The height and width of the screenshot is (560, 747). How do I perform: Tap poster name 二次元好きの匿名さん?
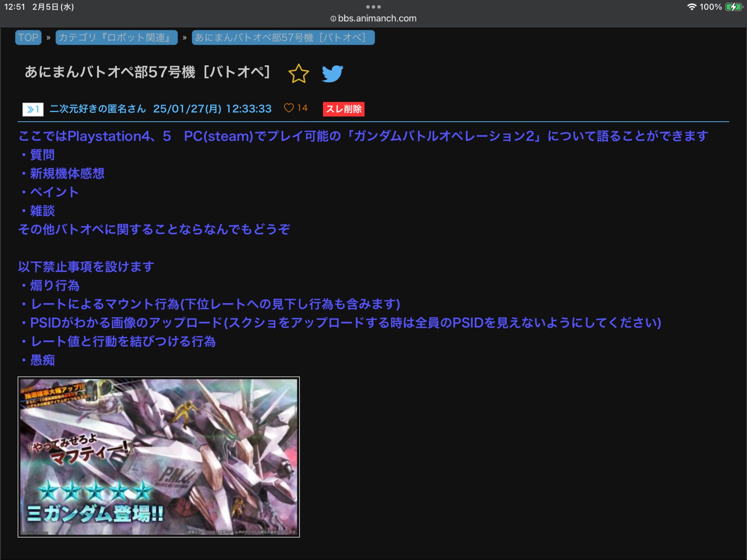point(98,109)
